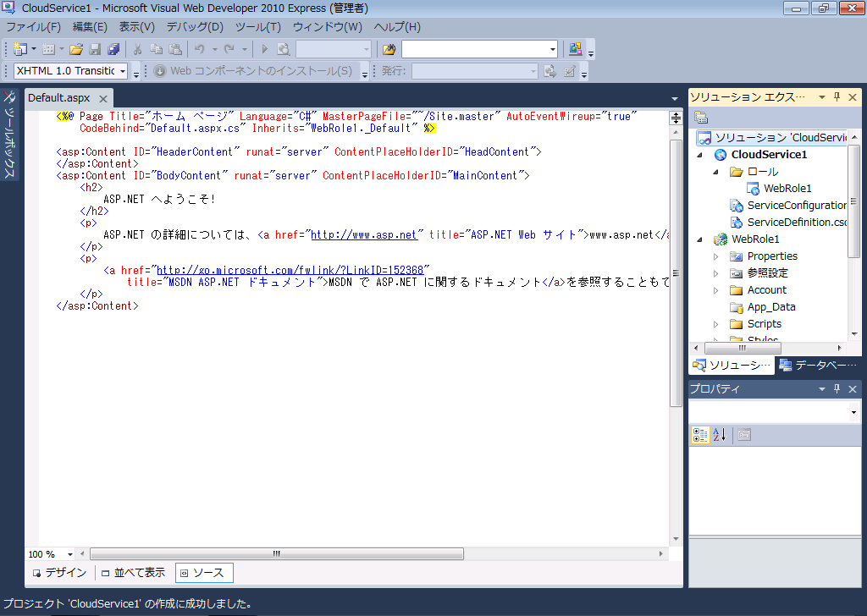Close the プロパティ panel
The height and width of the screenshot is (616, 867).
click(x=853, y=389)
